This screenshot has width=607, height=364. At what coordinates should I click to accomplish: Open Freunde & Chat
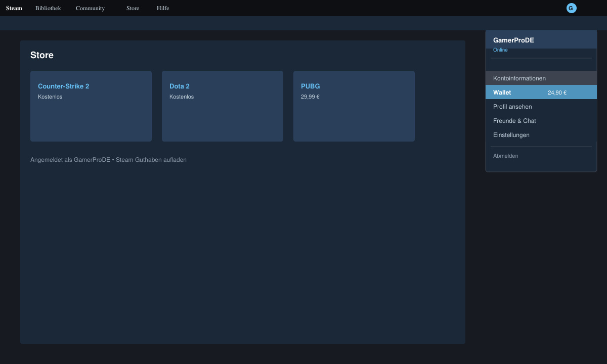point(541,120)
